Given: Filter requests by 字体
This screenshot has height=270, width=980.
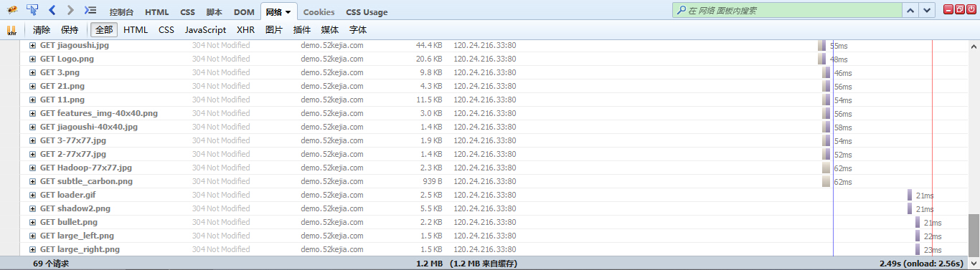Looking at the screenshot, I should coord(358,30).
